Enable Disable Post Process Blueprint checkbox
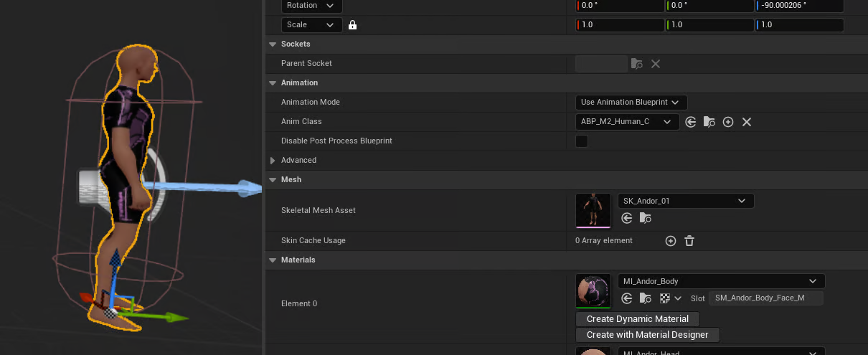 coord(582,141)
